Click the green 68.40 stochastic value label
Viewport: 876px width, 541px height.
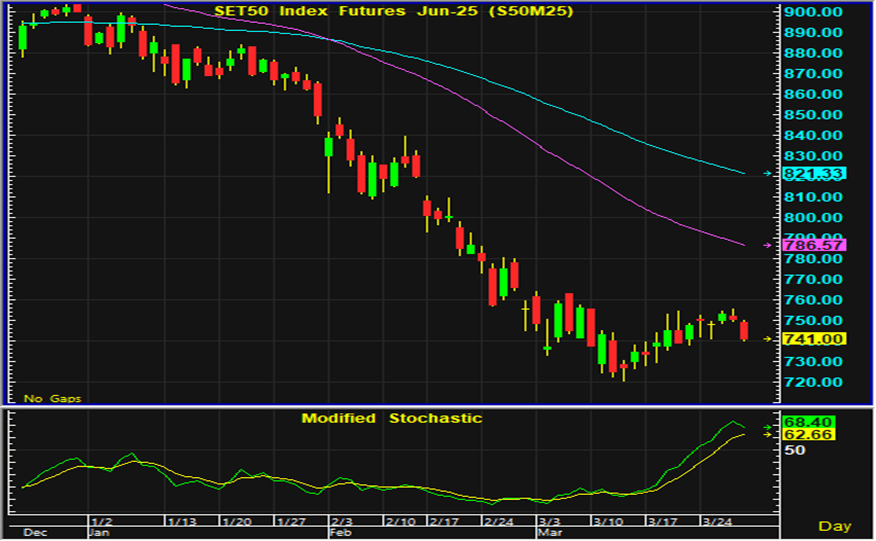coord(807,423)
